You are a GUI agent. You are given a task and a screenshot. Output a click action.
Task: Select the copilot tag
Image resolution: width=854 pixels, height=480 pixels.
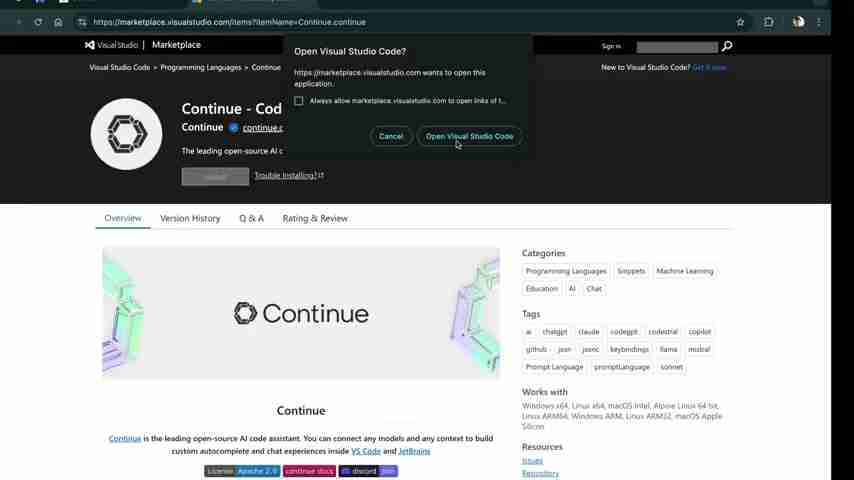click(699, 332)
